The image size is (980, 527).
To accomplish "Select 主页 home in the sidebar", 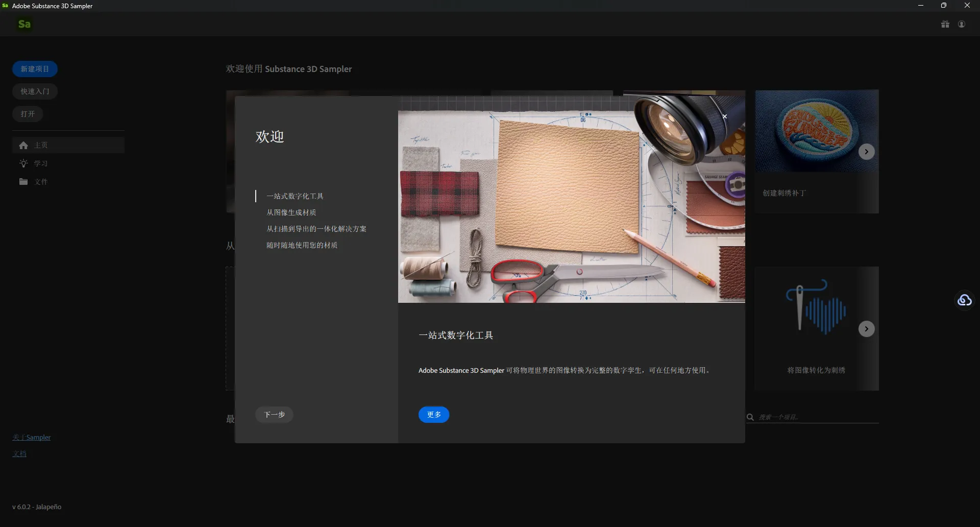I will point(68,145).
